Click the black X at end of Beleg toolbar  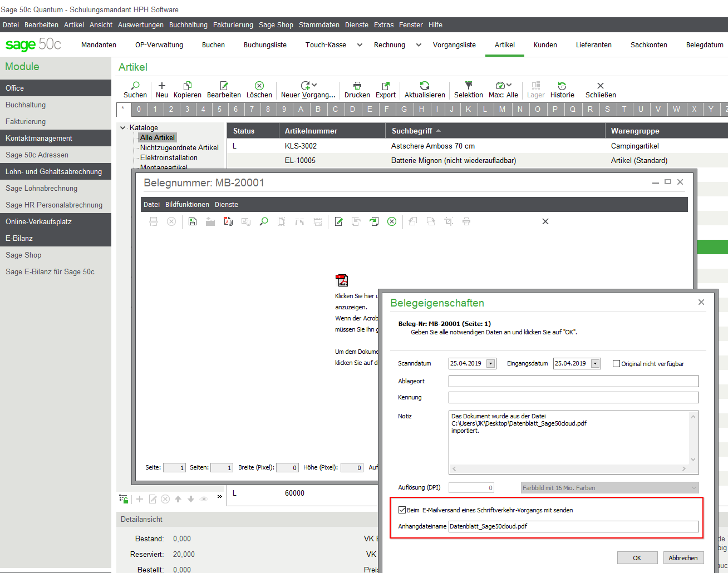coord(545,221)
